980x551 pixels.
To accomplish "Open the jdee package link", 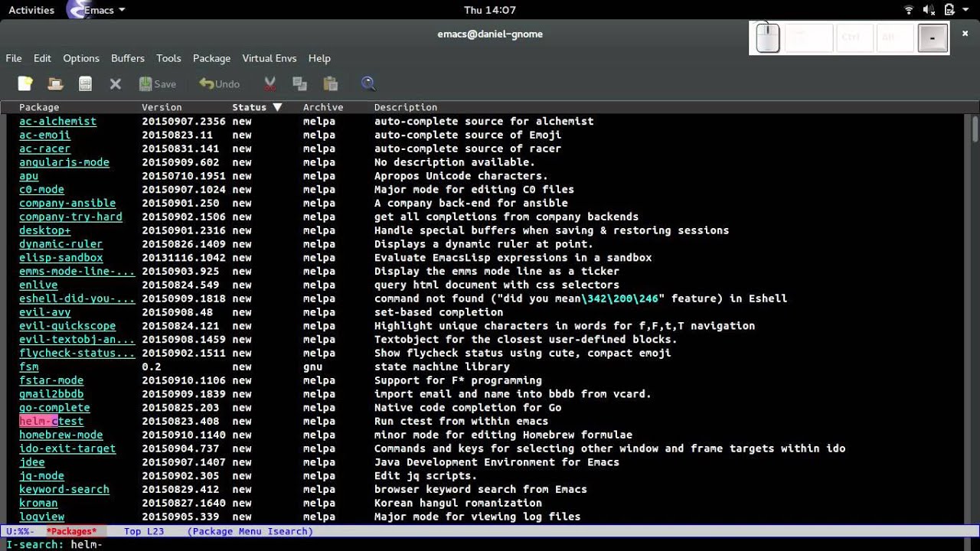I will click(x=32, y=462).
